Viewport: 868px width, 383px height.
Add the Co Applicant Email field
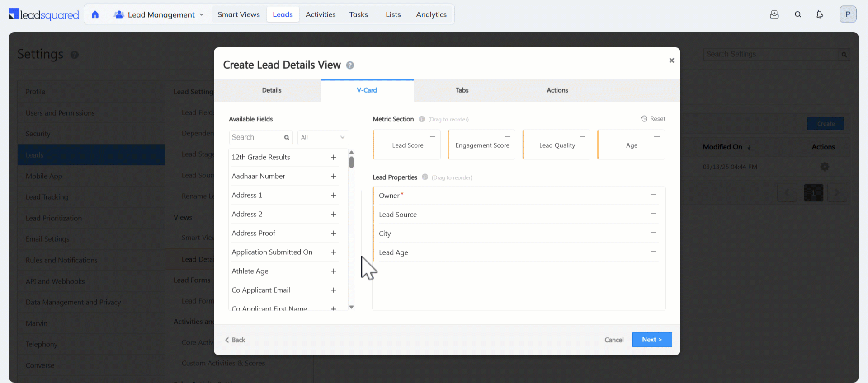(334, 290)
